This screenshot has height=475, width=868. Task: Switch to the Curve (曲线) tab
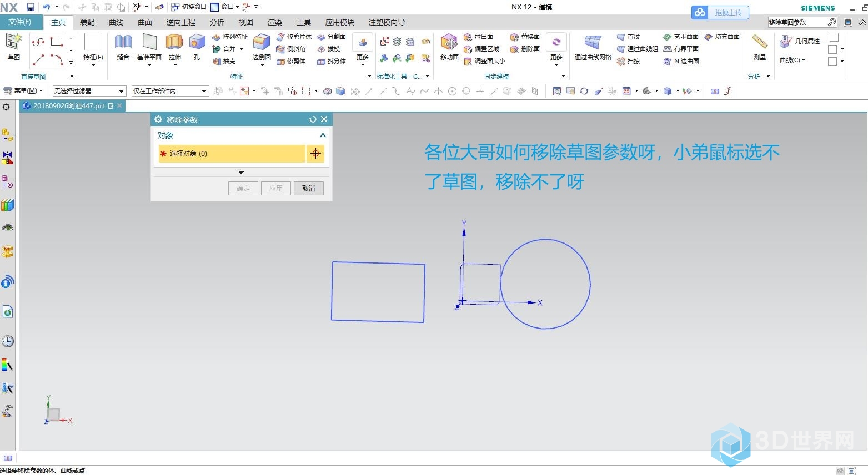(x=116, y=22)
